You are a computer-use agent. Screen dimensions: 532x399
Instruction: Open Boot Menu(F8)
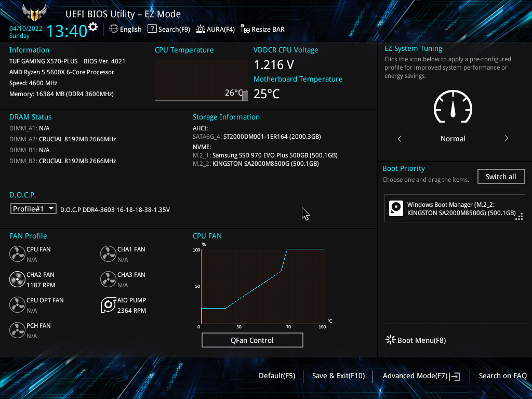(416, 340)
